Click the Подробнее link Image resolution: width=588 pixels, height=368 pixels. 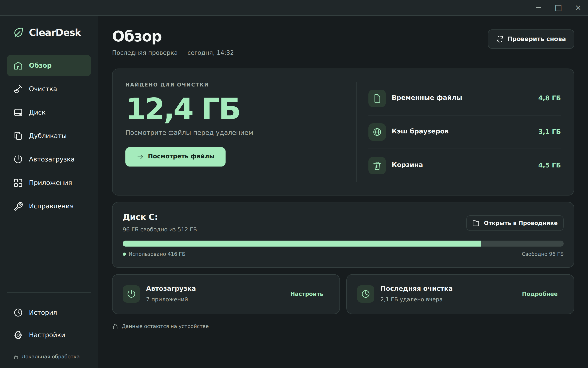pyautogui.click(x=540, y=294)
